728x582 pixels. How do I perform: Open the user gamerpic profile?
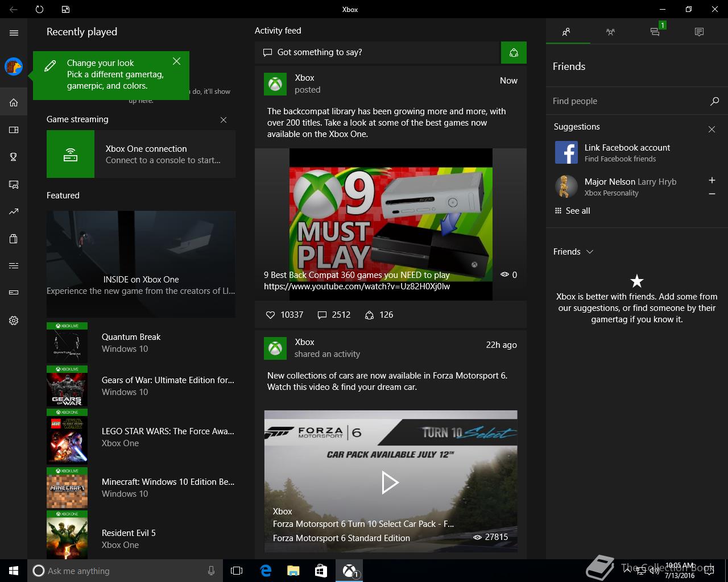14,66
